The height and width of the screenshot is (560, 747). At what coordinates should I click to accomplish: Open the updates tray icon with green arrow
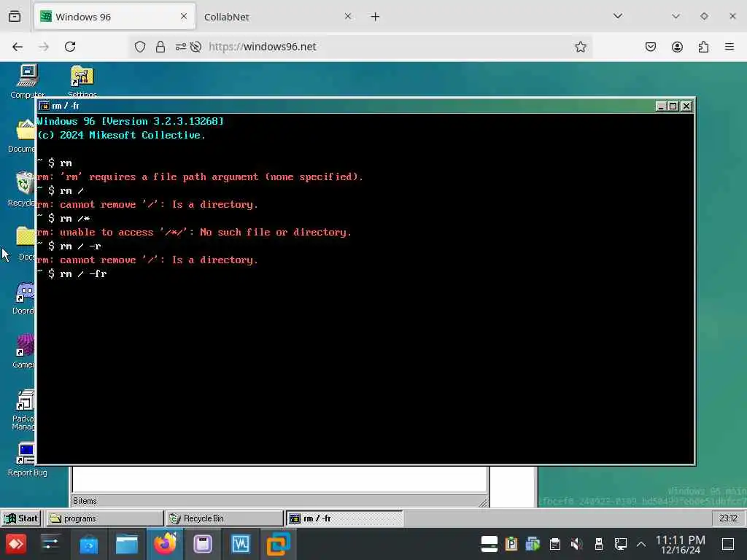(x=533, y=544)
